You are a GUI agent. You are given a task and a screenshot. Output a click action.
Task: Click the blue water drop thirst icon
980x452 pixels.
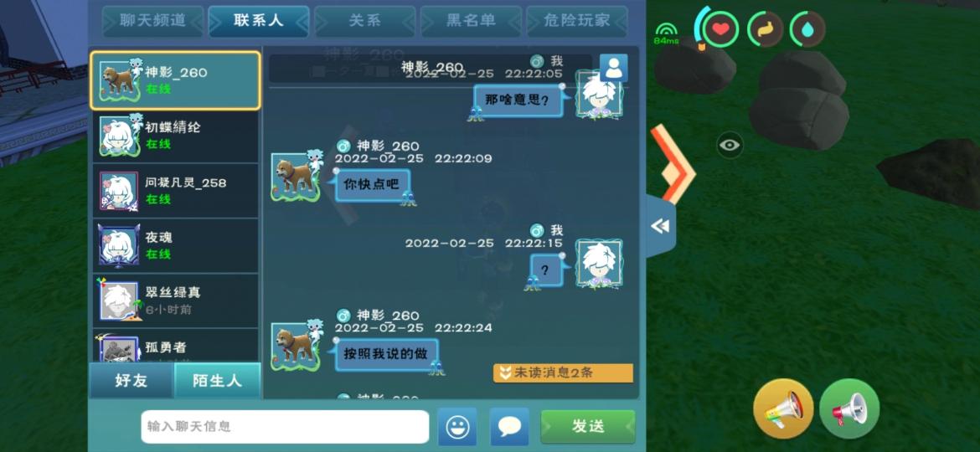(807, 29)
